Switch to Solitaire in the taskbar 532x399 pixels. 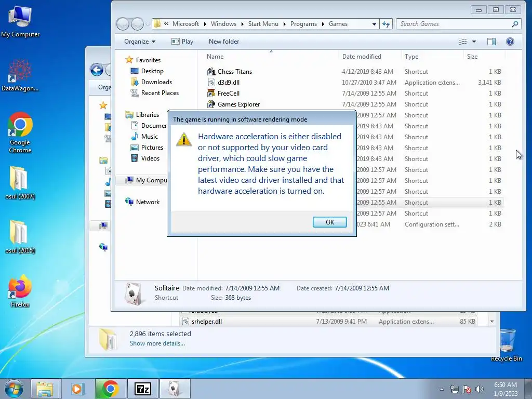pos(175,389)
